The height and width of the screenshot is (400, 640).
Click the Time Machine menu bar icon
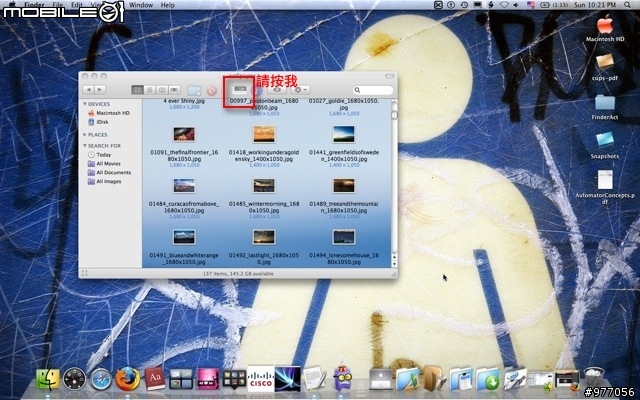tap(464, 5)
